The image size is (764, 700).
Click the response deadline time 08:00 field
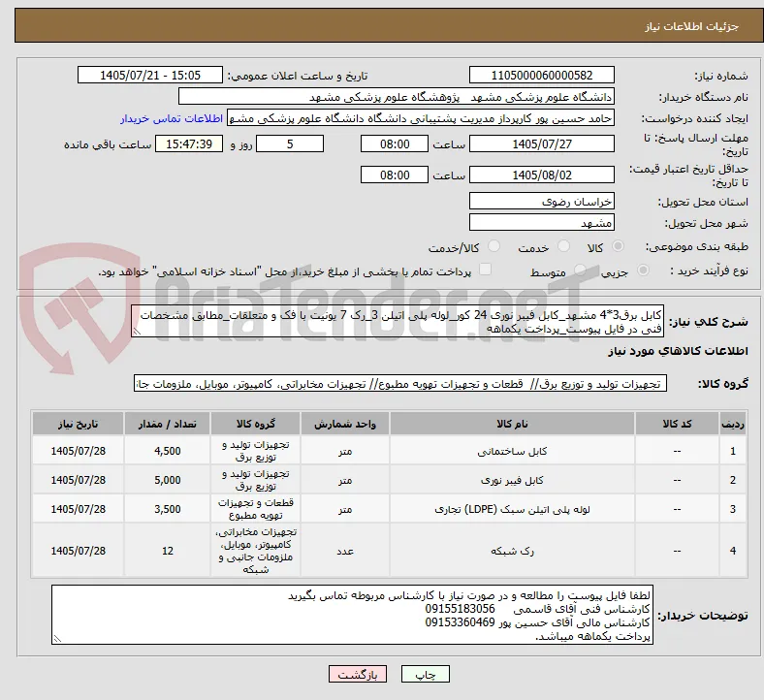(x=395, y=144)
